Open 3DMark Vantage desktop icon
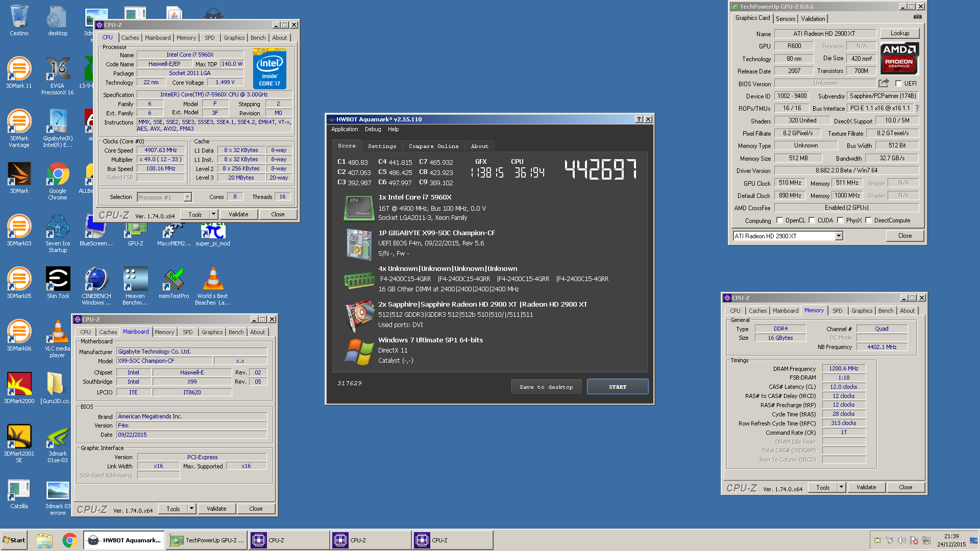 pyautogui.click(x=19, y=128)
